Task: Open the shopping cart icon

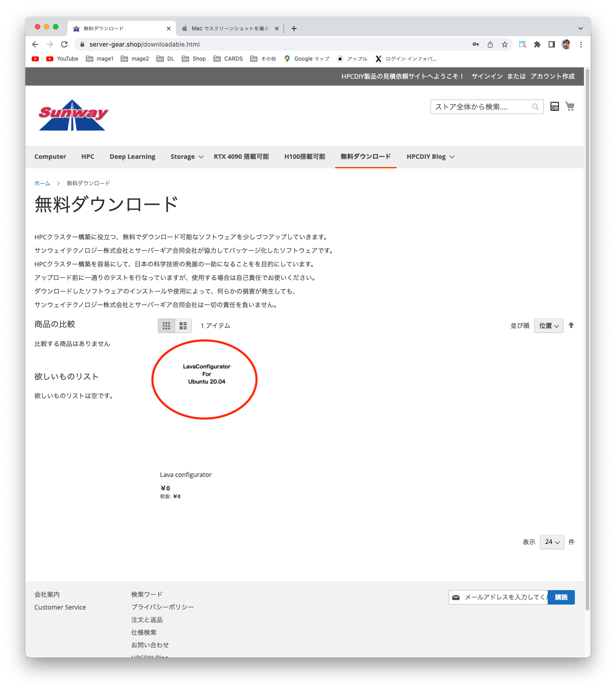Action: [x=570, y=106]
